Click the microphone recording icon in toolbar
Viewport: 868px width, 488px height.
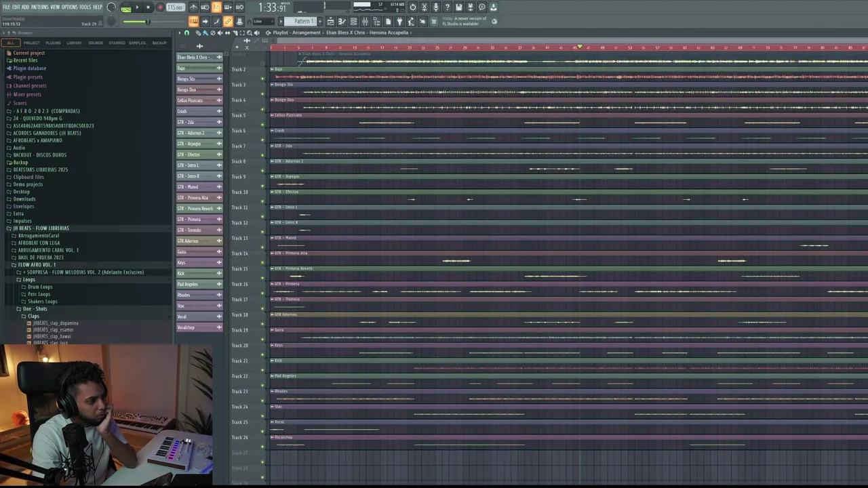pos(435,7)
